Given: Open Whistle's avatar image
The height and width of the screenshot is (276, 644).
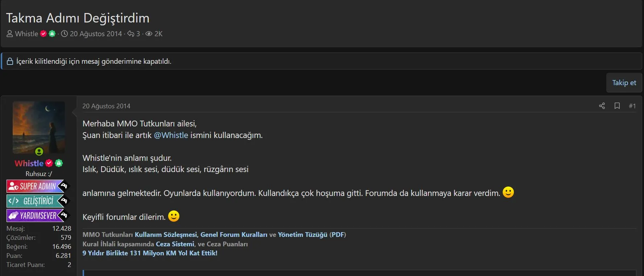Looking at the screenshot, I should pyautogui.click(x=39, y=127).
